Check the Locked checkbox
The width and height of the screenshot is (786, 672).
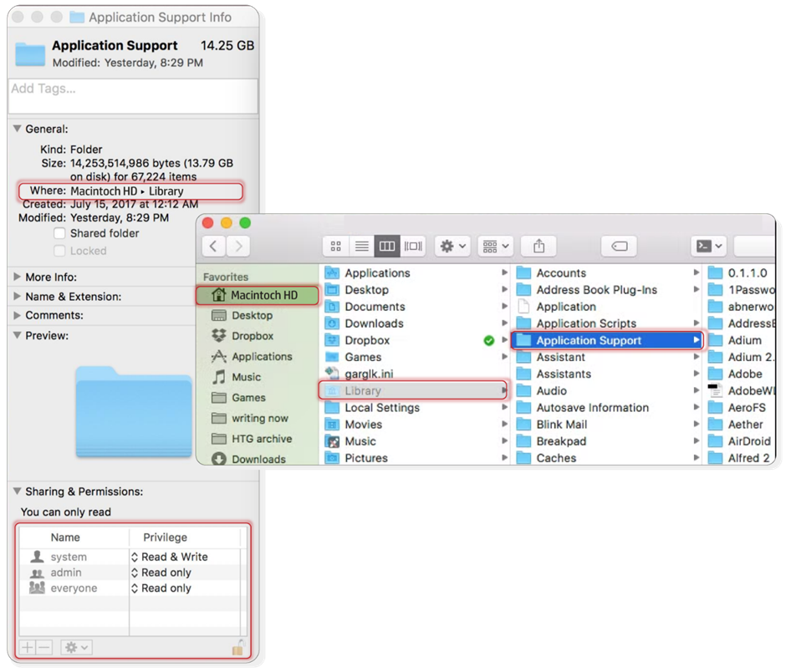pyautogui.click(x=58, y=251)
